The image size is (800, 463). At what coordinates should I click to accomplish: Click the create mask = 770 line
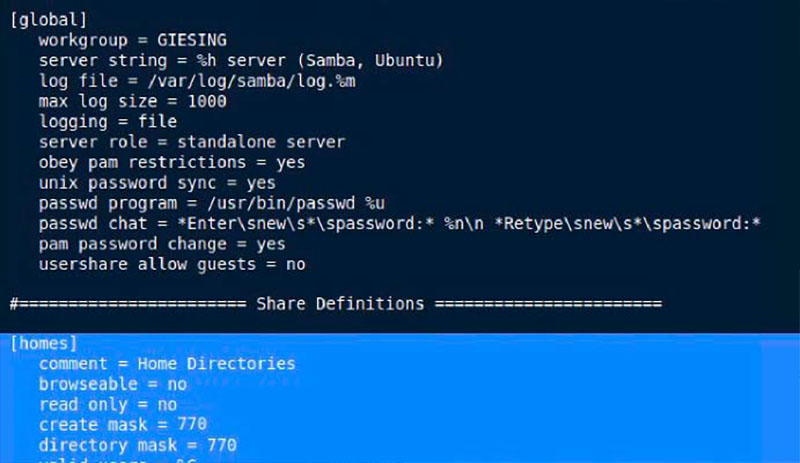pyautogui.click(x=122, y=424)
